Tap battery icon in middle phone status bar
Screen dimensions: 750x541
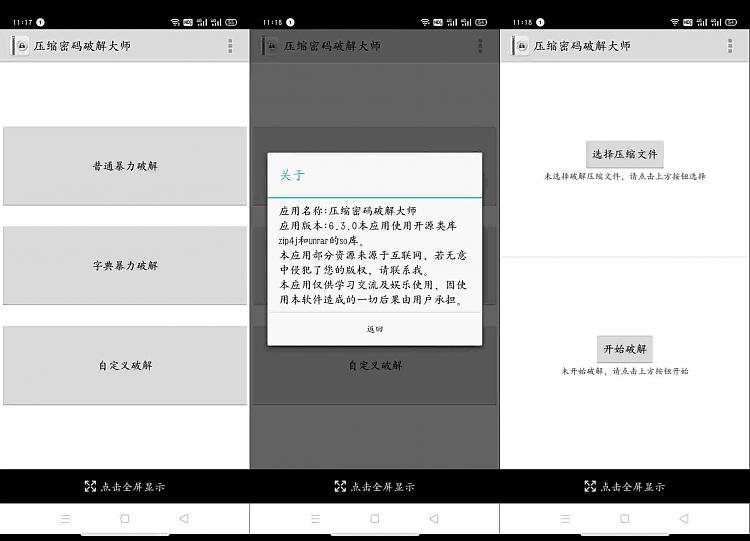pos(481,22)
